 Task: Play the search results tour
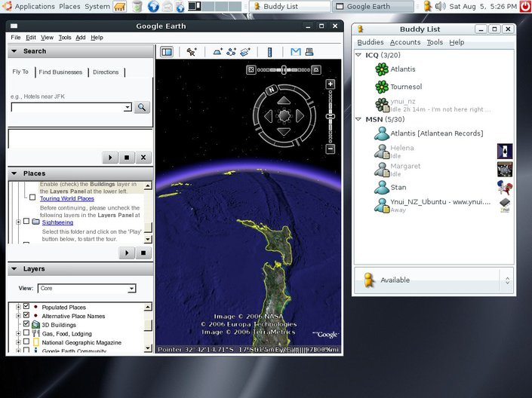tap(110, 158)
